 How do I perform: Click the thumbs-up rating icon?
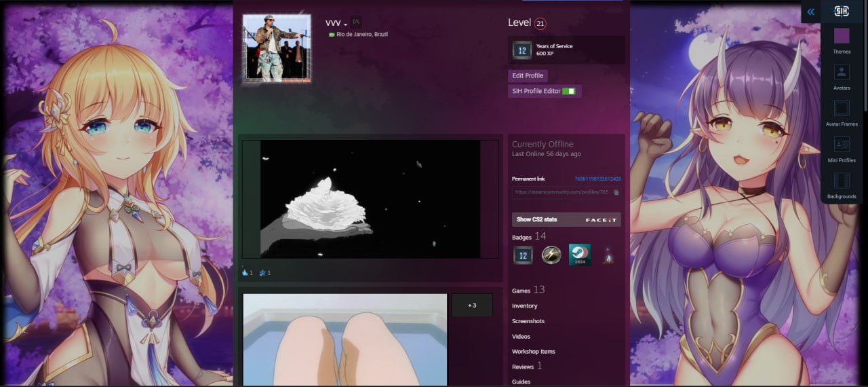(245, 272)
